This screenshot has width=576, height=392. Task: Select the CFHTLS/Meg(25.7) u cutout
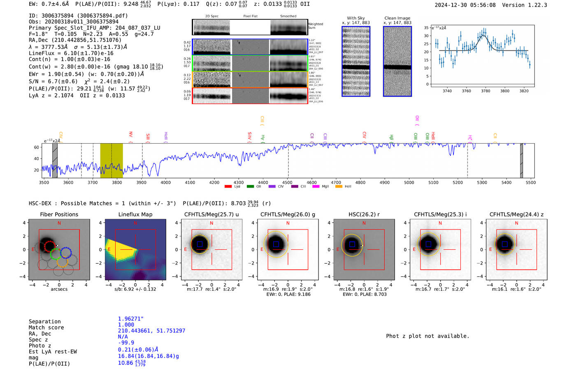pos(211,249)
